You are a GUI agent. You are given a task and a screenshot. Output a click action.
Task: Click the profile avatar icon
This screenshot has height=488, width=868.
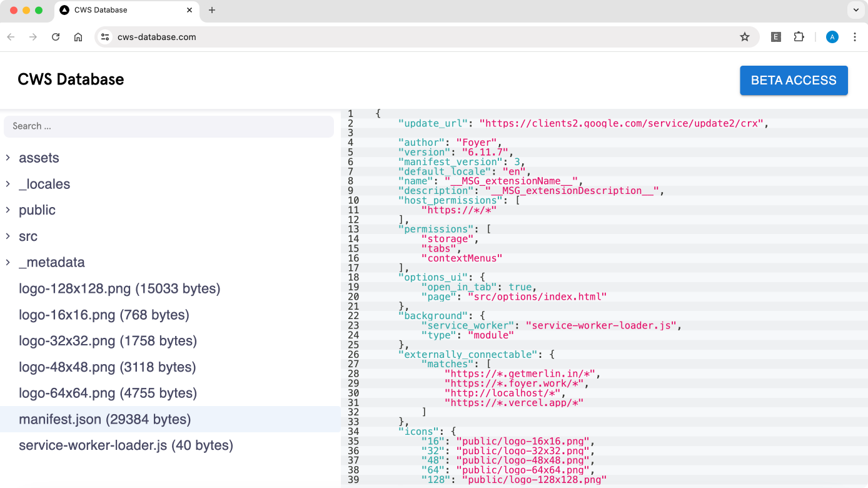[x=832, y=37]
